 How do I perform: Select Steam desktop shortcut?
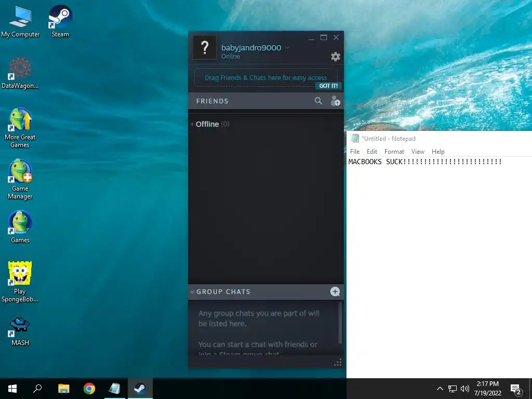(x=60, y=21)
